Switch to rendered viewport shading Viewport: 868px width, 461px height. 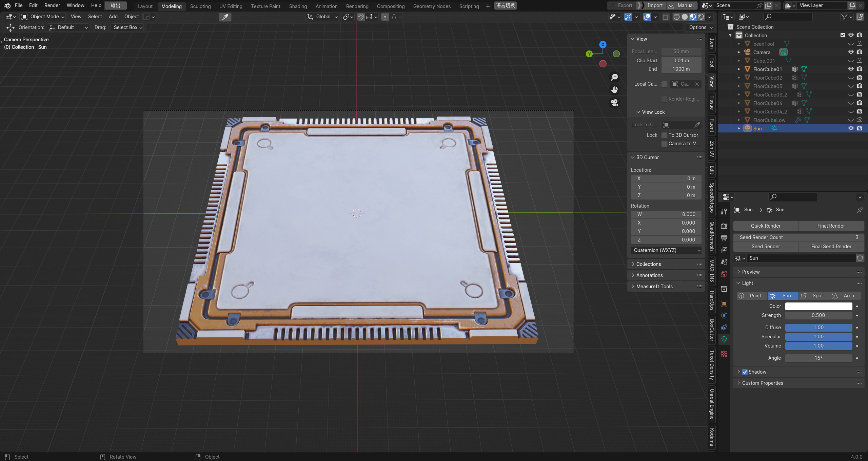(701, 17)
